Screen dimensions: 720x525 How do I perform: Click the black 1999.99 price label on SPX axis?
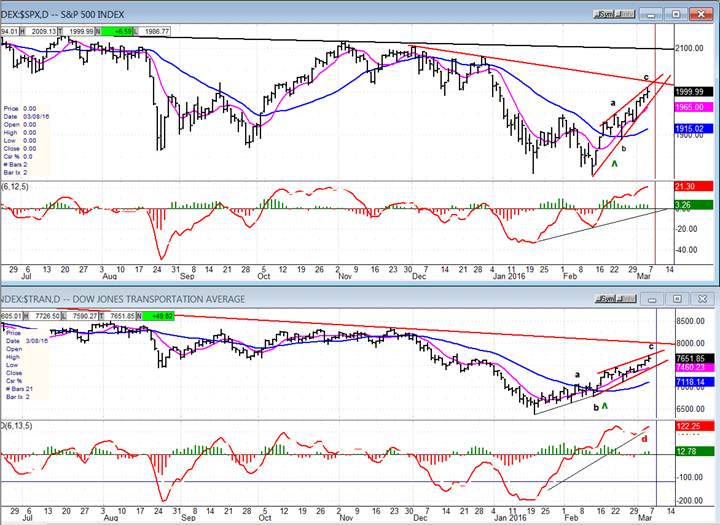pyautogui.click(x=693, y=92)
